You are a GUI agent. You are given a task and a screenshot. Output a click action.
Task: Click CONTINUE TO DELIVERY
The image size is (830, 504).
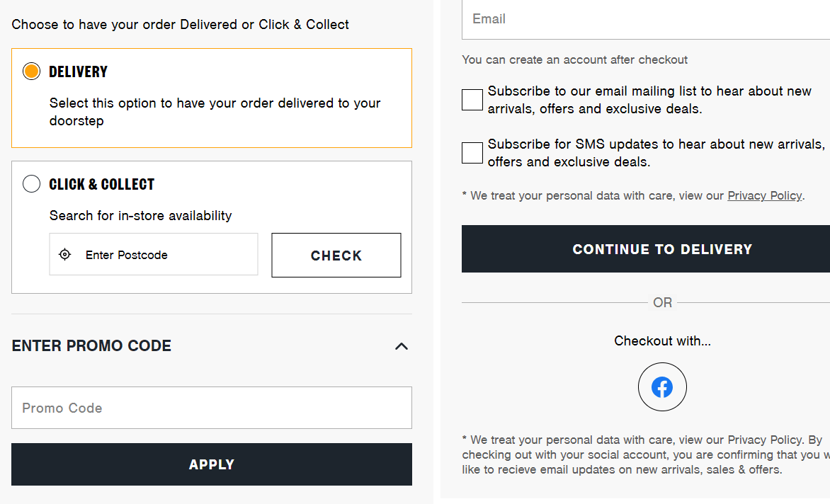point(661,248)
